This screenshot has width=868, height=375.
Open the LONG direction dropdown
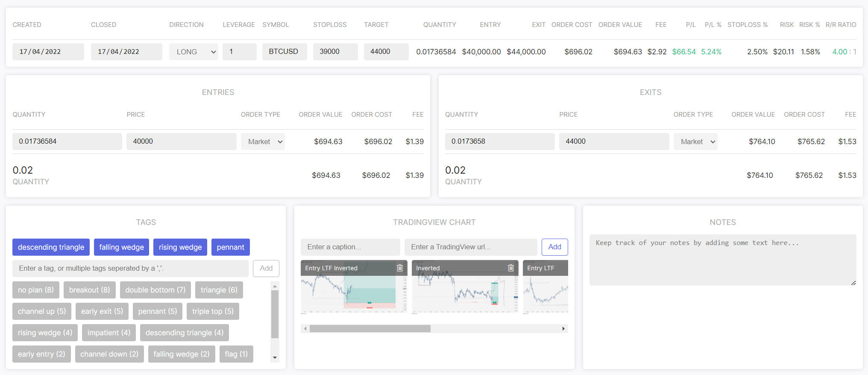coord(194,52)
